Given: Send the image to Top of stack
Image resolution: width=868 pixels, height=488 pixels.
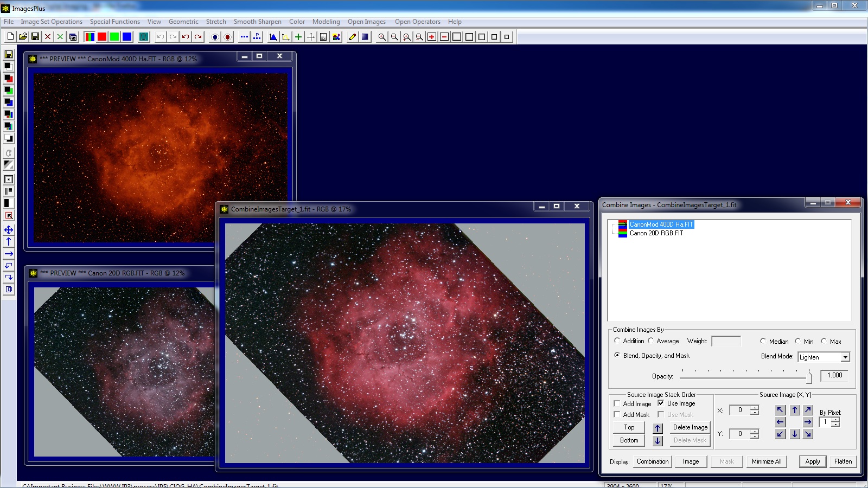Looking at the screenshot, I should 629,427.
